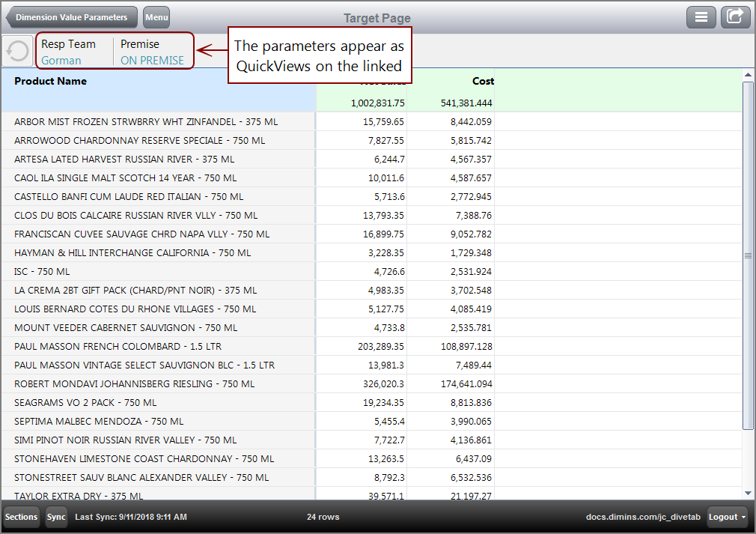Screen dimensions: 756x534
Task: Return to the Dimension Value Parameters page
Action: 71,16
